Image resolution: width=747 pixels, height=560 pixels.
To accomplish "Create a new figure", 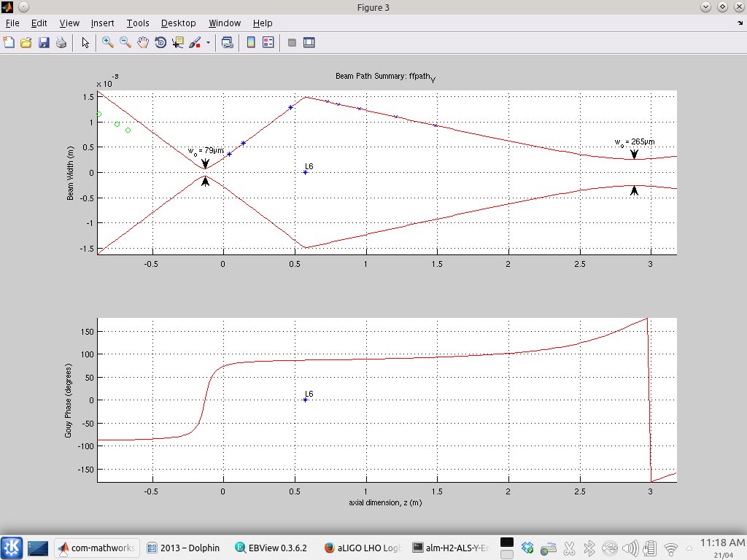I will (x=9, y=42).
